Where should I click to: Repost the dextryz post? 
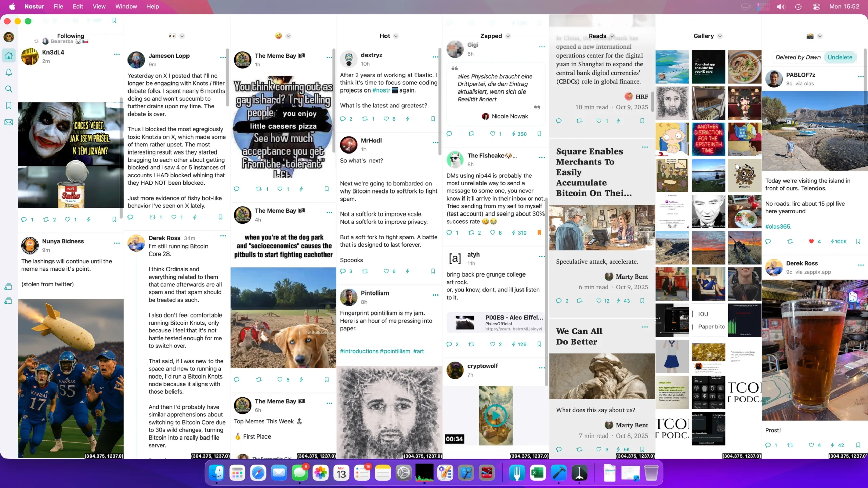tap(365, 119)
